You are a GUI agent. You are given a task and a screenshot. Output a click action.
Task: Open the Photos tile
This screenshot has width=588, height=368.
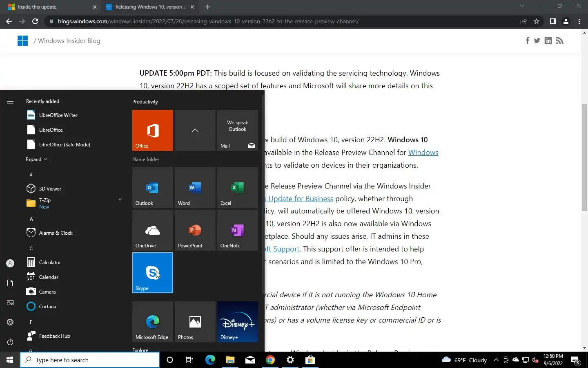(x=195, y=322)
